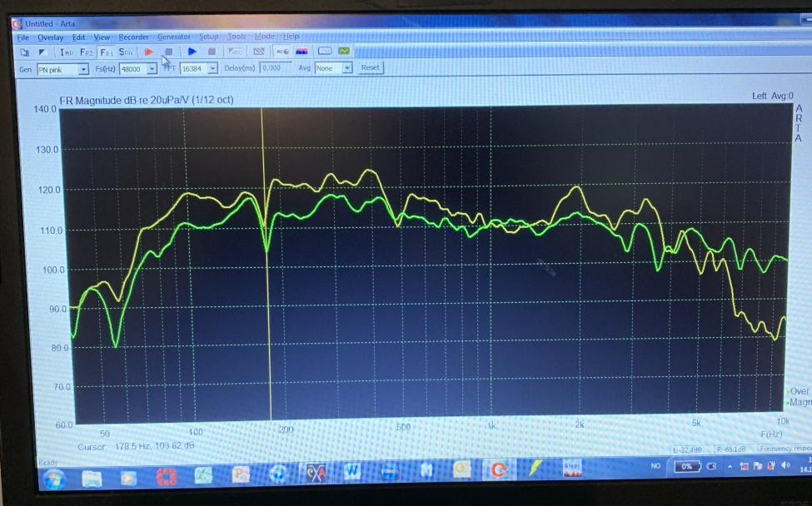This screenshot has width=812, height=506.
Task: Open the globe browser icon in taskbar
Action: [278, 474]
